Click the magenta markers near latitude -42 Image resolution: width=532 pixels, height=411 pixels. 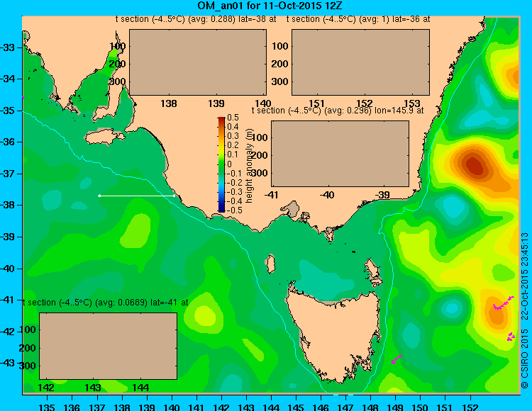point(511,337)
